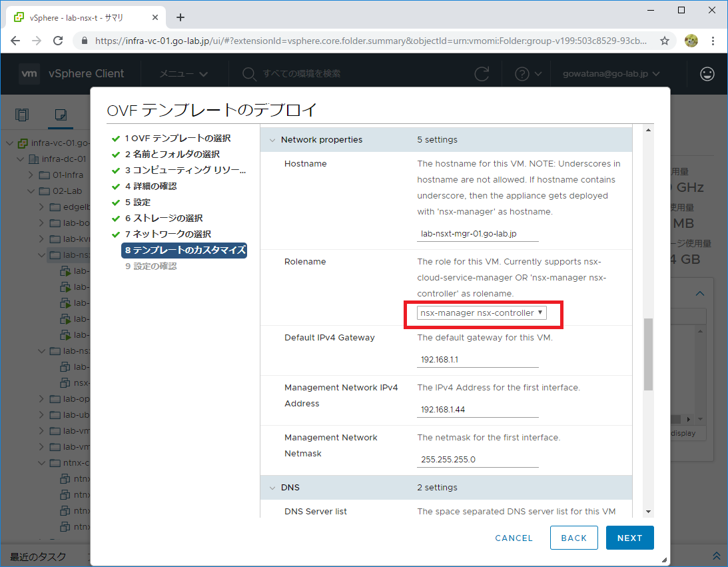Image resolution: width=728 pixels, height=567 pixels.
Task: Click the 02-Lab folder icon
Action: coord(45,191)
